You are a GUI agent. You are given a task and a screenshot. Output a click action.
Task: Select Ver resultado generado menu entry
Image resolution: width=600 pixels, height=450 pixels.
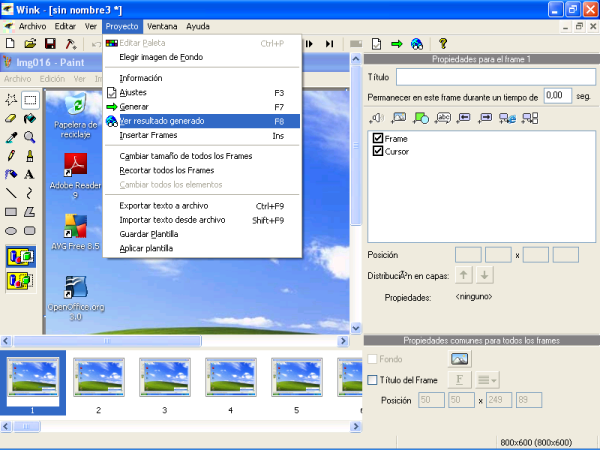coord(164,121)
